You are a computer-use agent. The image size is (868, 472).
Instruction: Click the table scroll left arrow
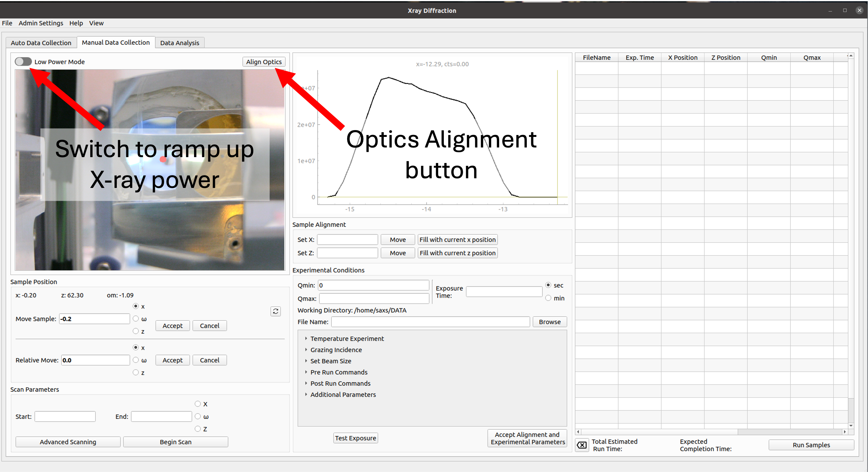pyautogui.click(x=578, y=432)
